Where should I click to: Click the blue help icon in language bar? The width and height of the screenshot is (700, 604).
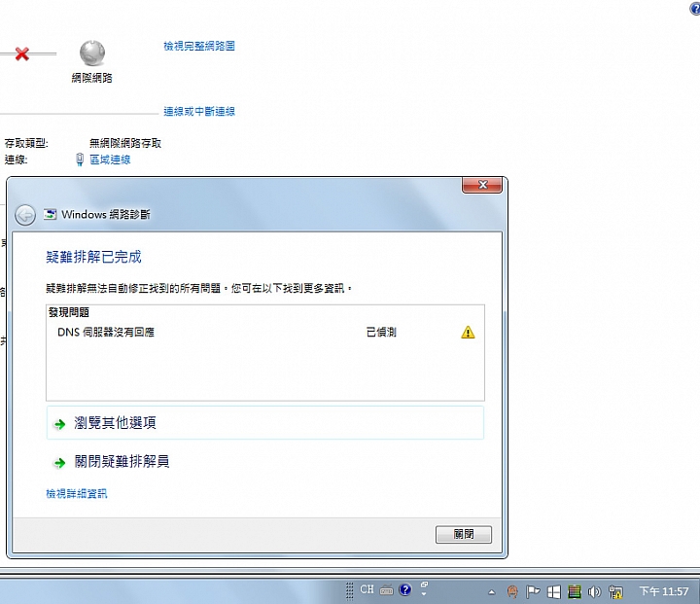pos(405,589)
